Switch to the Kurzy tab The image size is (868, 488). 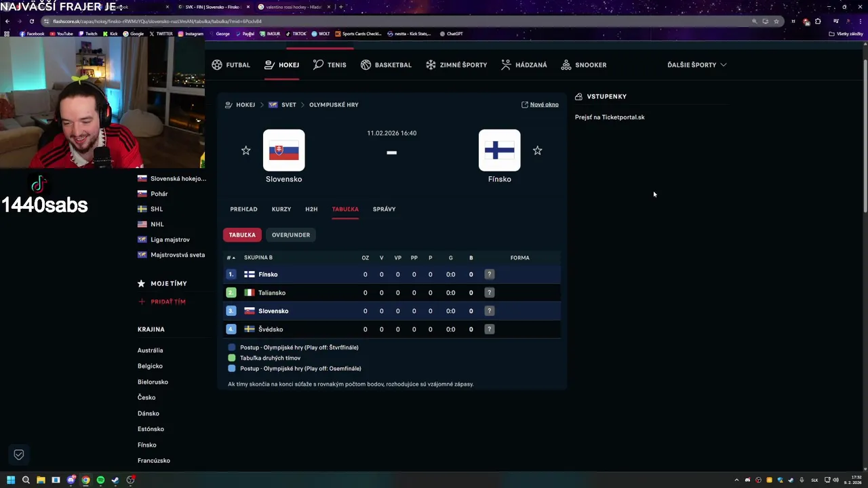tap(281, 209)
